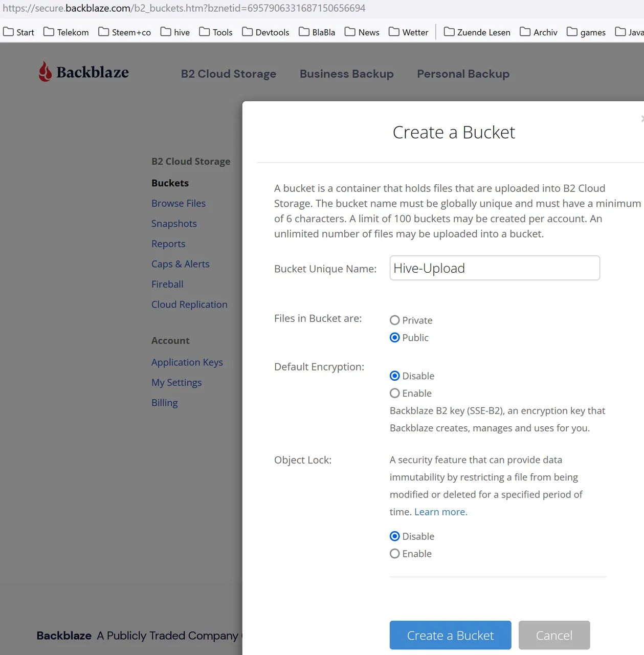This screenshot has height=655, width=644.
Task: Open Caps & Alerts in sidebar
Action: pos(181,264)
